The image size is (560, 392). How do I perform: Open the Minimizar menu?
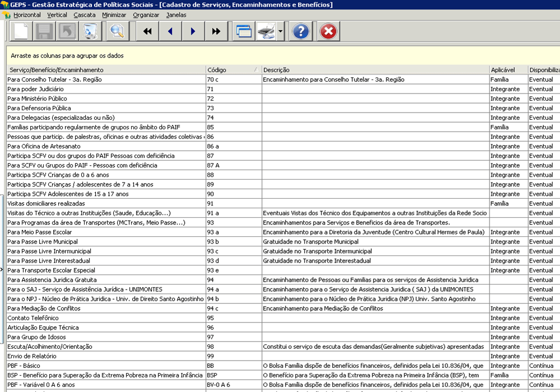114,15
